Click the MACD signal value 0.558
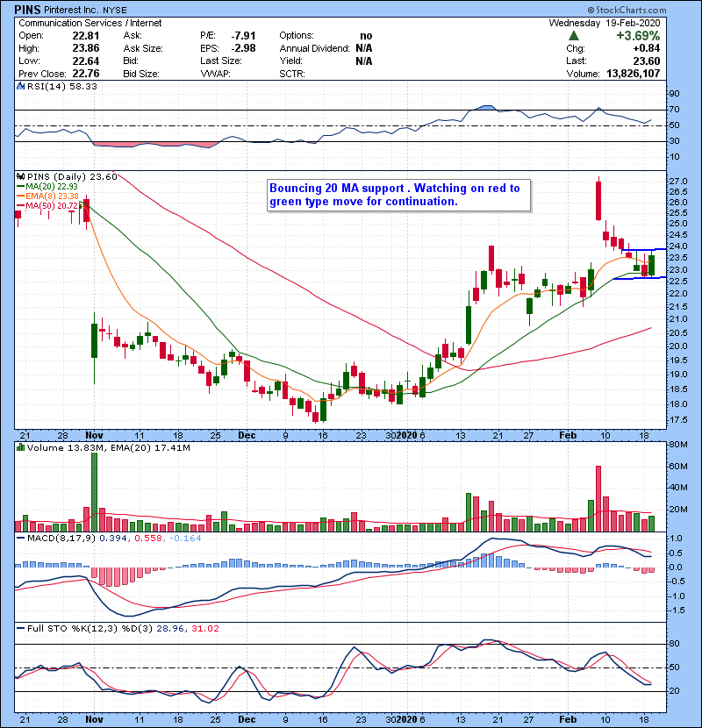Screen dimensions: 702x728 click(148, 539)
